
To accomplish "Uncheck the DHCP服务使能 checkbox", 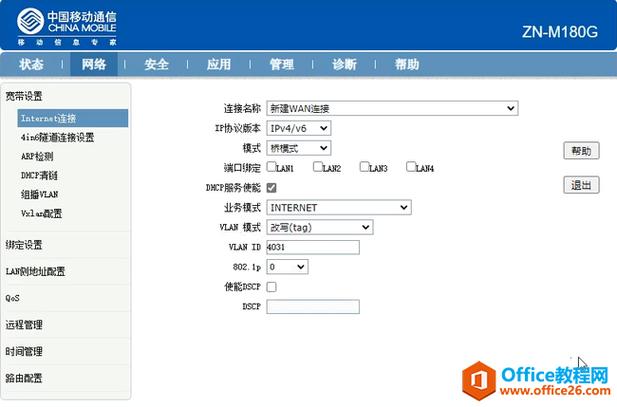I will [272, 188].
